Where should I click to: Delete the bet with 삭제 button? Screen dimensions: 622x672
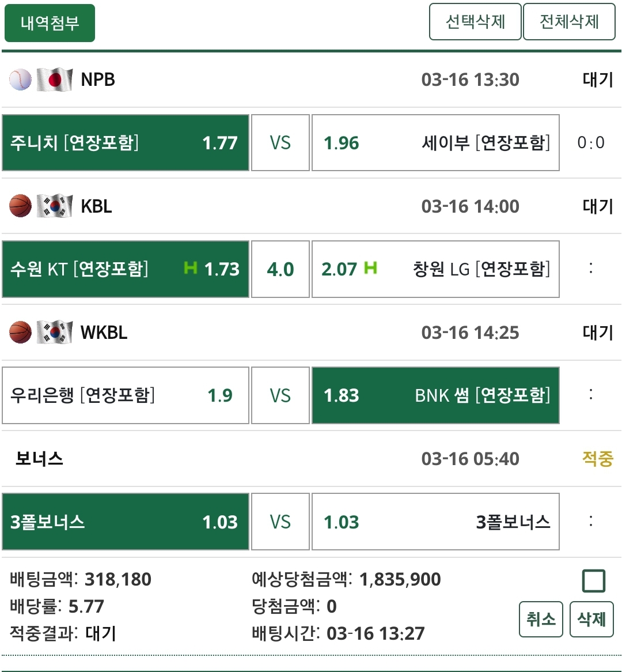pyautogui.click(x=591, y=620)
